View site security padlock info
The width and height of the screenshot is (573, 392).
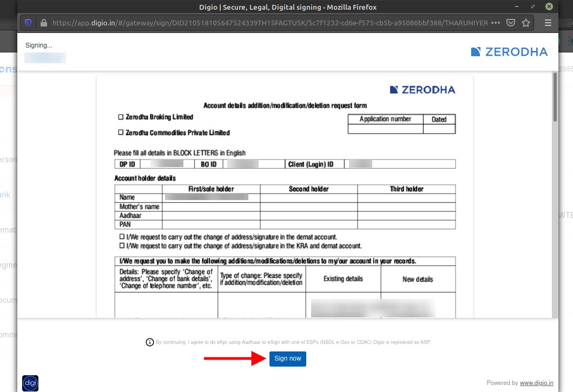click(x=43, y=23)
